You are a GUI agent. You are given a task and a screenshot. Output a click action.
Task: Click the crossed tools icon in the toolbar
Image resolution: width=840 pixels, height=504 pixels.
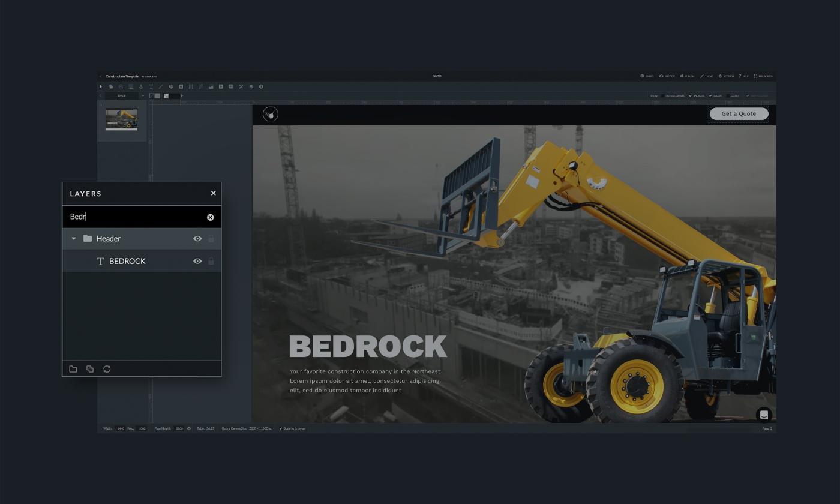[241, 86]
